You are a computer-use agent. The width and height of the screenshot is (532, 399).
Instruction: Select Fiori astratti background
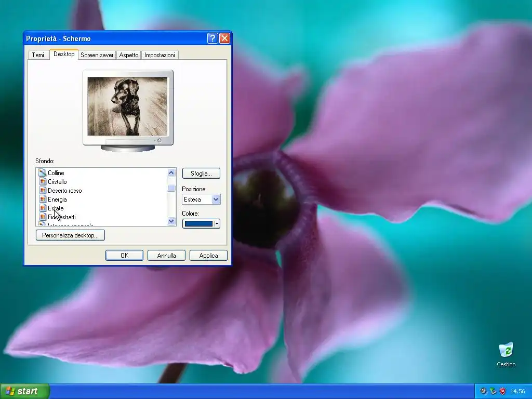tap(62, 217)
